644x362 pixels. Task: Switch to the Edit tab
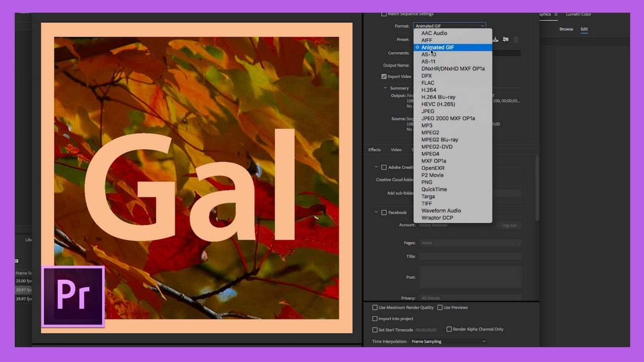point(584,29)
